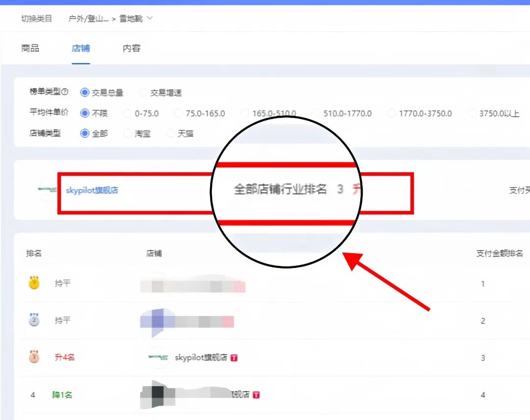Click the 排名 column header

click(34, 253)
